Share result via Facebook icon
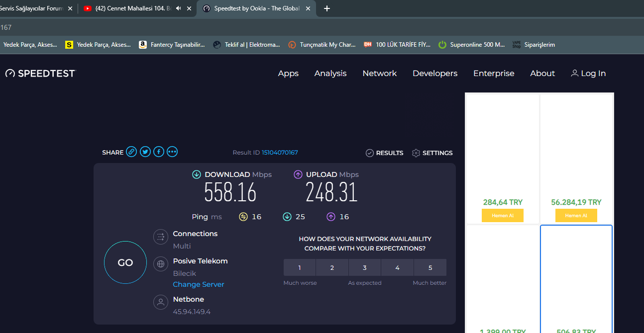Viewport: 644px width, 333px height. 159,152
